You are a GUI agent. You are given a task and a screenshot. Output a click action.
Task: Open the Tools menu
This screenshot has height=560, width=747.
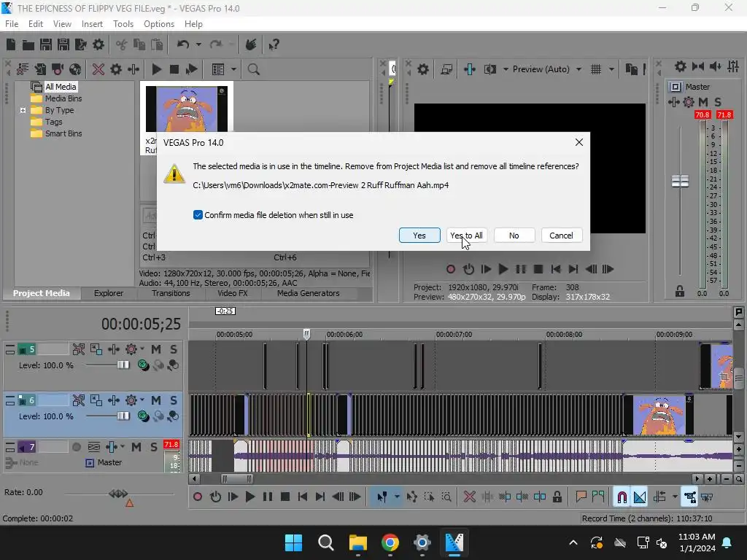pos(123,24)
